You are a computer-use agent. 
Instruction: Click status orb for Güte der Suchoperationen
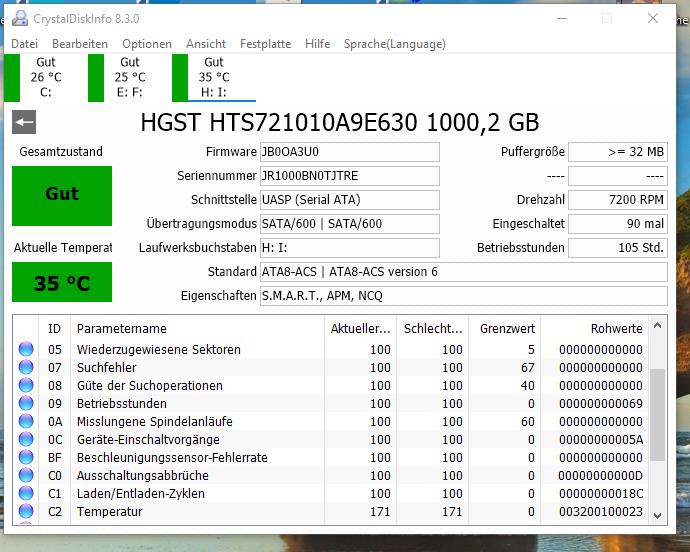click(x=26, y=385)
